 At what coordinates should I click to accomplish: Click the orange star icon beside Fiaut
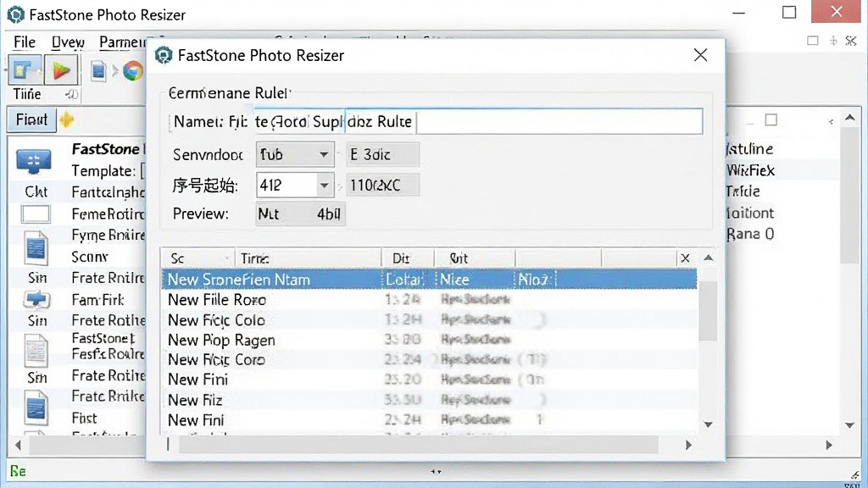67,120
